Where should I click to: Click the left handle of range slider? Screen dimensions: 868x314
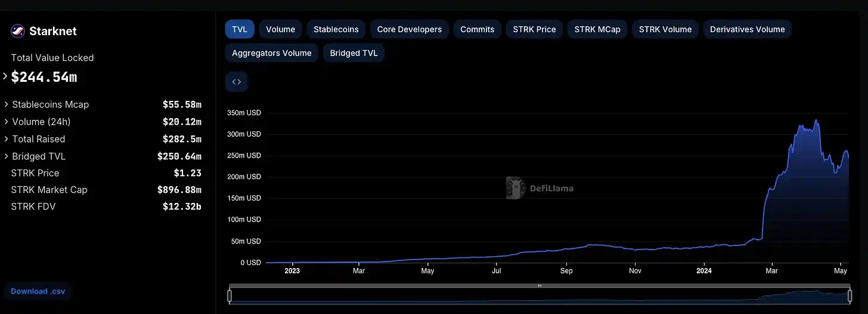(230, 295)
